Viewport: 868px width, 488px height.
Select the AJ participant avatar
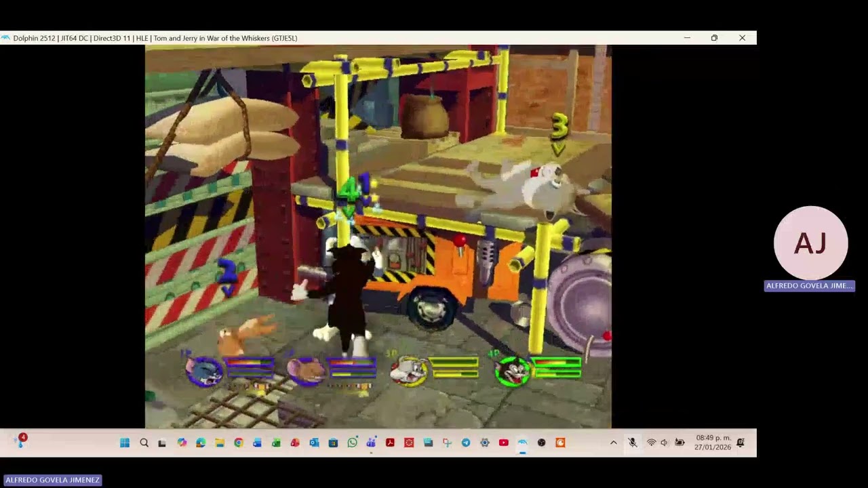click(x=810, y=243)
